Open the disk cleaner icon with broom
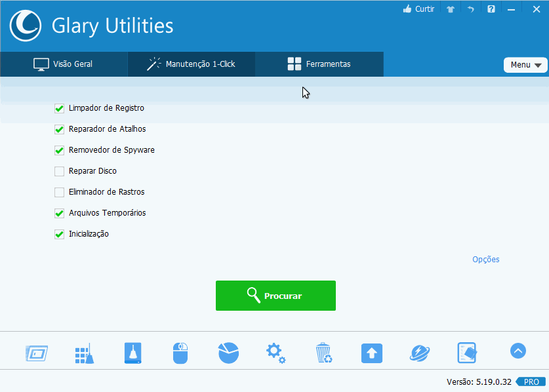549x392 pixels. tap(132, 353)
